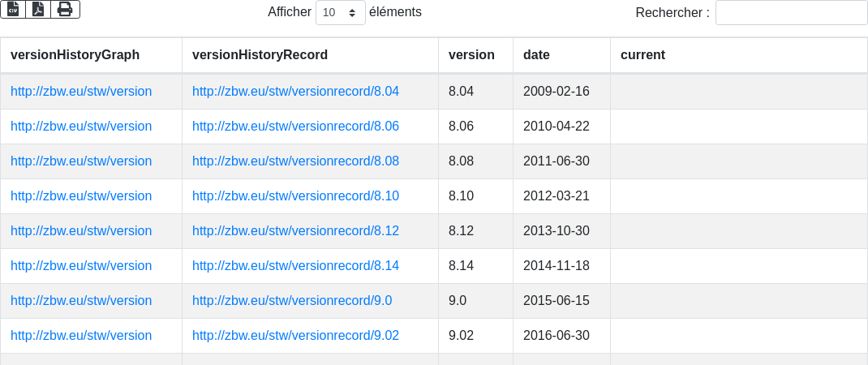Open the Afficher entries count dropdown
Viewport: 868px width, 365px height.
pos(340,13)
